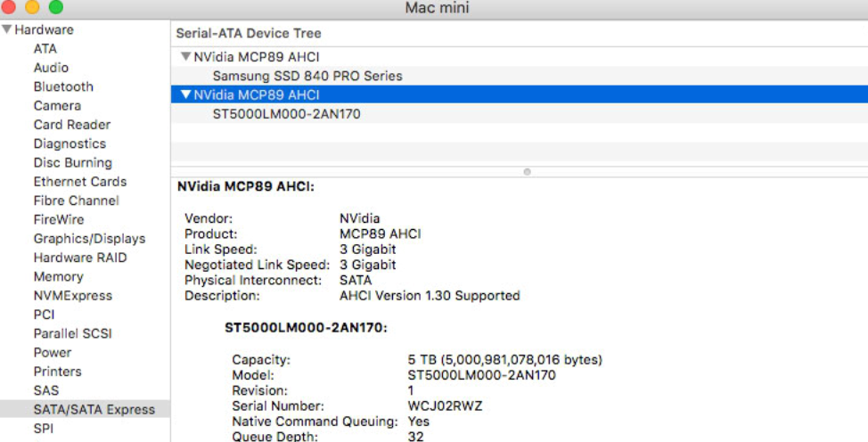The height and width of the screenshot is (442, 868).
Task: Open the SAS section
Action: (46, 390)
